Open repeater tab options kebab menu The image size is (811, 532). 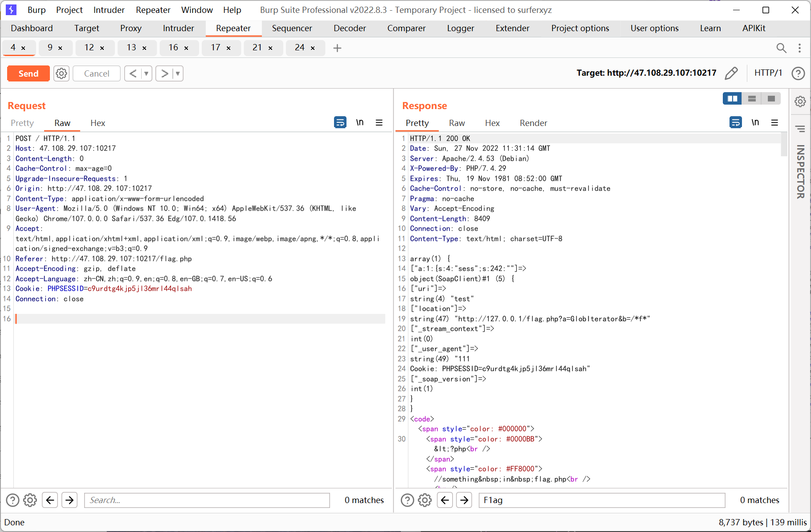[x=799, y=48]
